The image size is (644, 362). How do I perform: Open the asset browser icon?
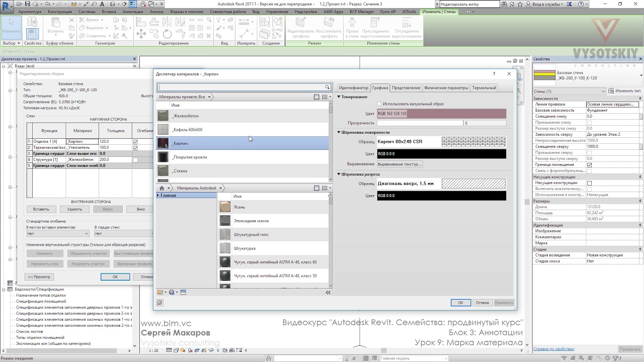point(183,292)
